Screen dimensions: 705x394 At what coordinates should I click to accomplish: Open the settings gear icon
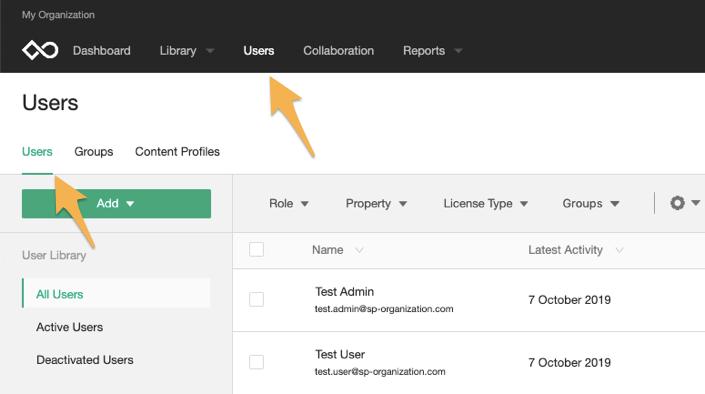pos(677,203)
